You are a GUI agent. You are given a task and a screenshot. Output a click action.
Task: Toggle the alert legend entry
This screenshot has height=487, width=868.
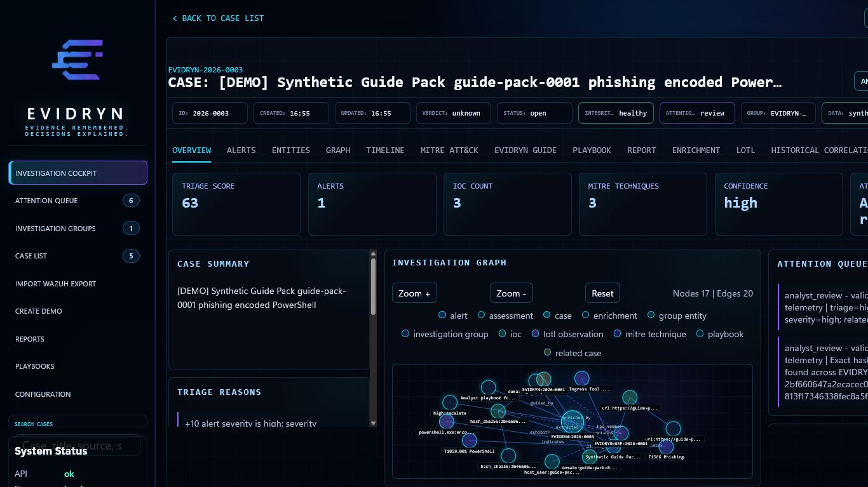[453, 316]
